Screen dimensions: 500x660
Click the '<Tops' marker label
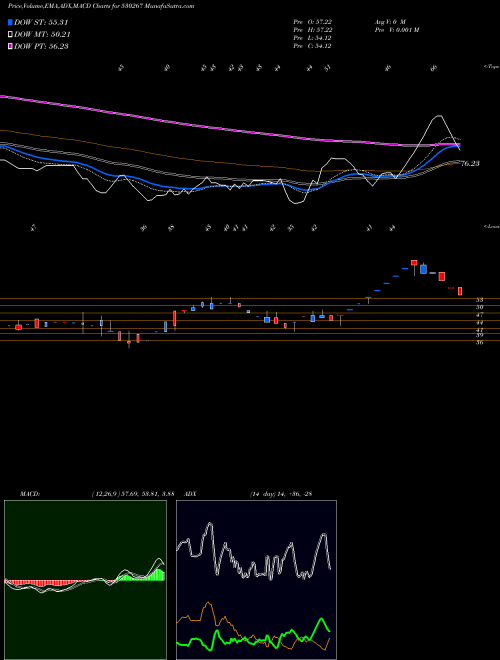[491, 67]
